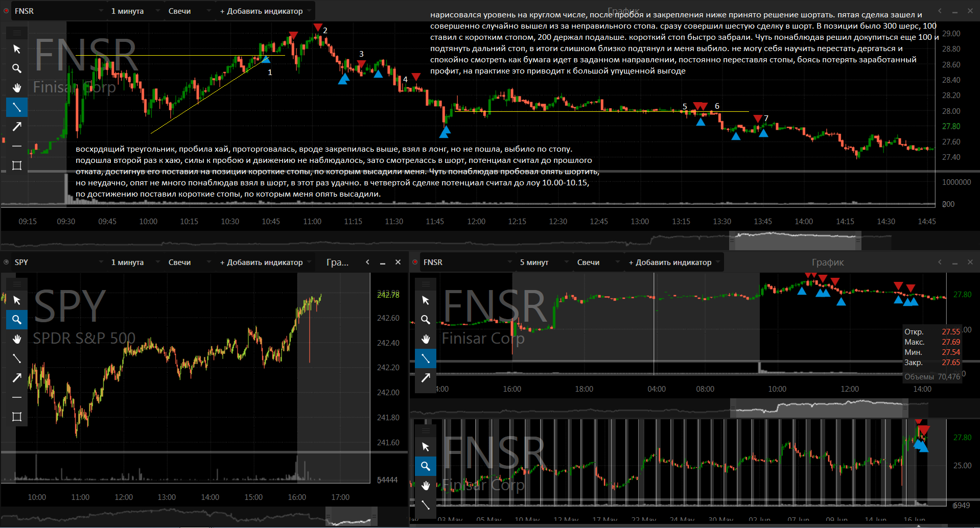Select the trend line tool in top FNSR chart

pos(17,107)
